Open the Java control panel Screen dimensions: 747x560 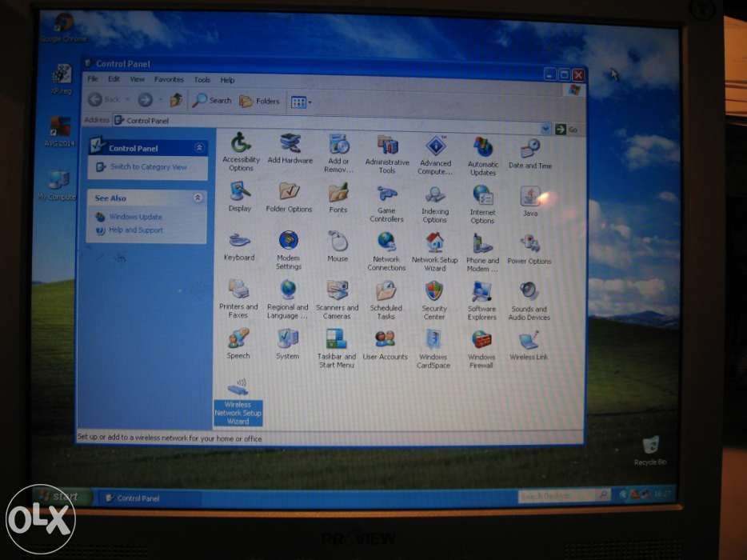(x=530, y=201)
